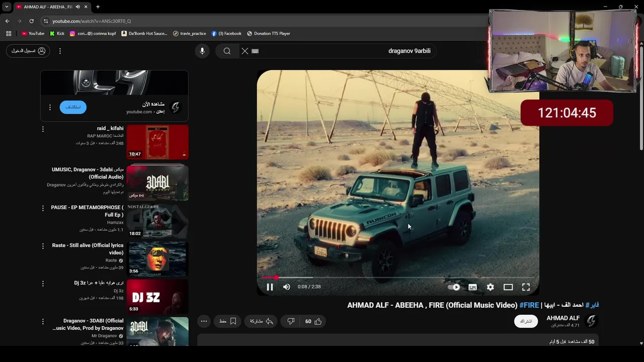
Task: Go back with the browser back arrow
Action: 7,21
